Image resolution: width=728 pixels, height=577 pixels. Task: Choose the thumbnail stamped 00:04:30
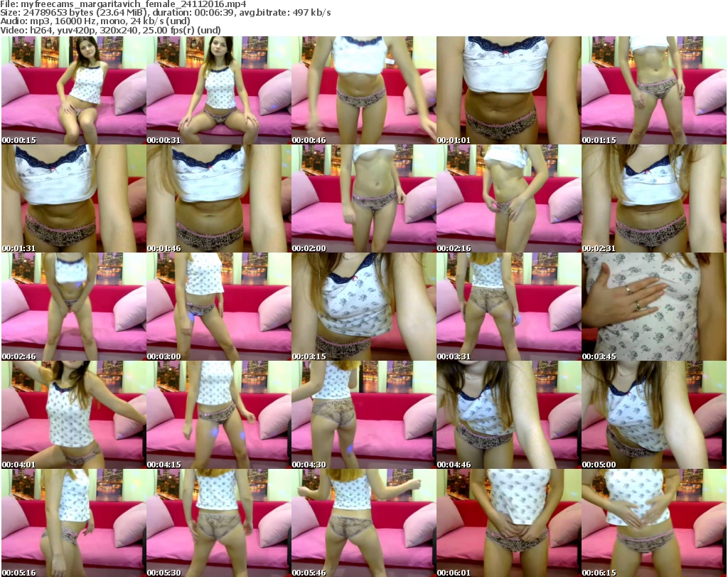[x=363, y=415]
